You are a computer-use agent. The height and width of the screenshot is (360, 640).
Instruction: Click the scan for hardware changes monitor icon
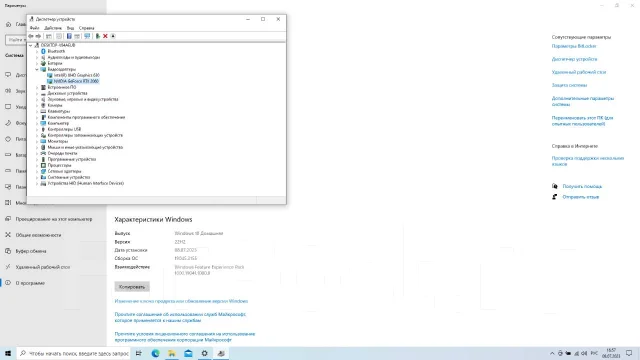(x=87, y=36)
